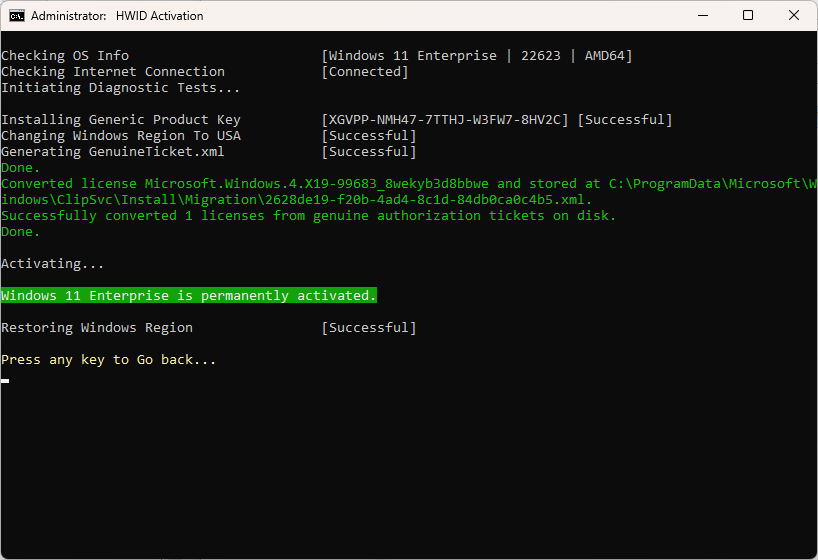The height and width of the screenshot is (560, 818).
Task: Minimize the HWID Activation window
Action: click(702, 16)
